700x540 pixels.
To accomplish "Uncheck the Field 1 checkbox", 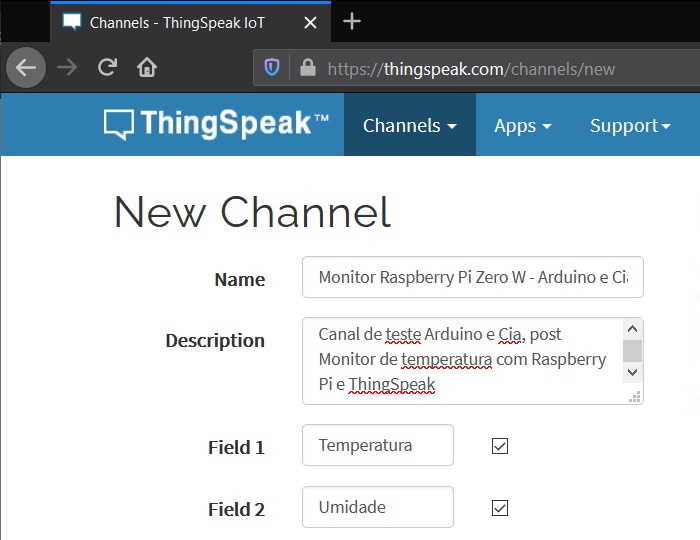I will click(500, 446).
